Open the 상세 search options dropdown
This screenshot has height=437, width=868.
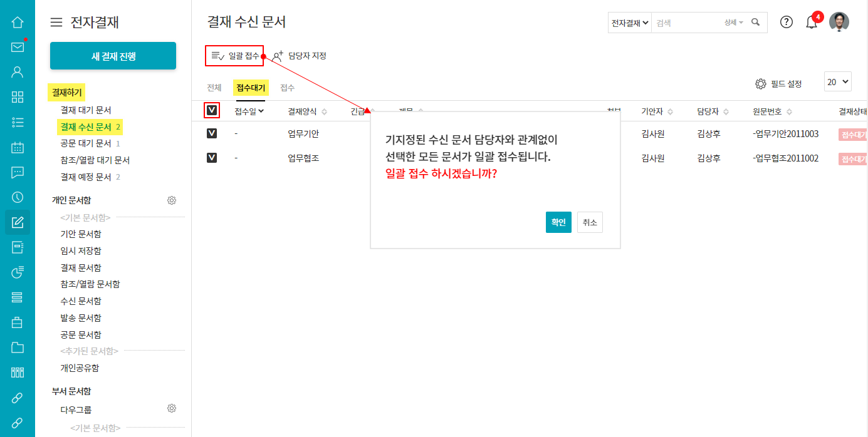733,23
